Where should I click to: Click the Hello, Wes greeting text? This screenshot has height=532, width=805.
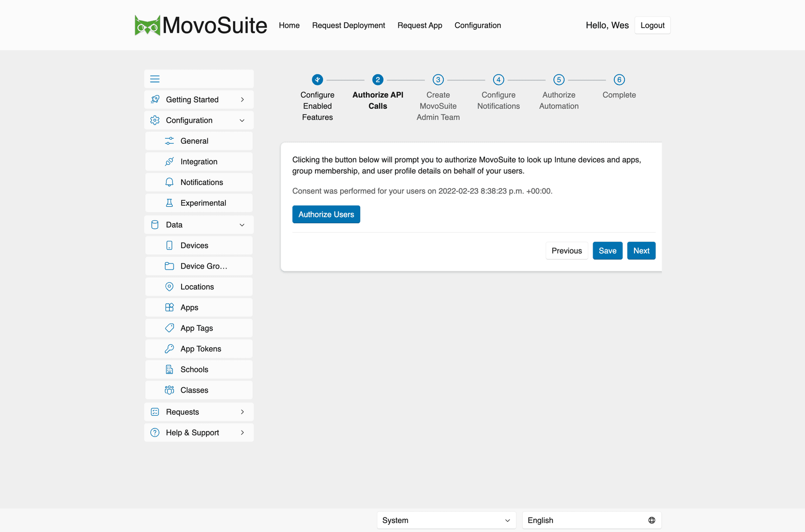coord(607,25)
